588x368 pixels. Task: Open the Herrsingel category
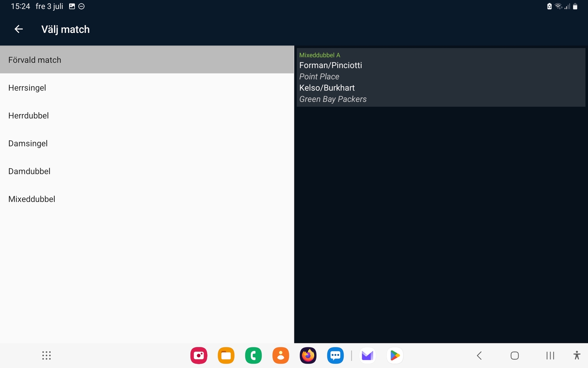[x=147, y=88]
